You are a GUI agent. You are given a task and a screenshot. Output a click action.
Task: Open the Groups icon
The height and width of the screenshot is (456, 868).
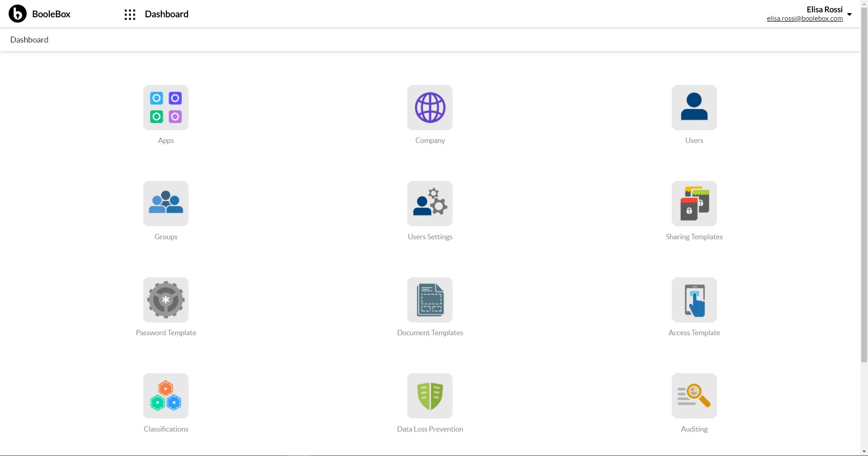165,203
